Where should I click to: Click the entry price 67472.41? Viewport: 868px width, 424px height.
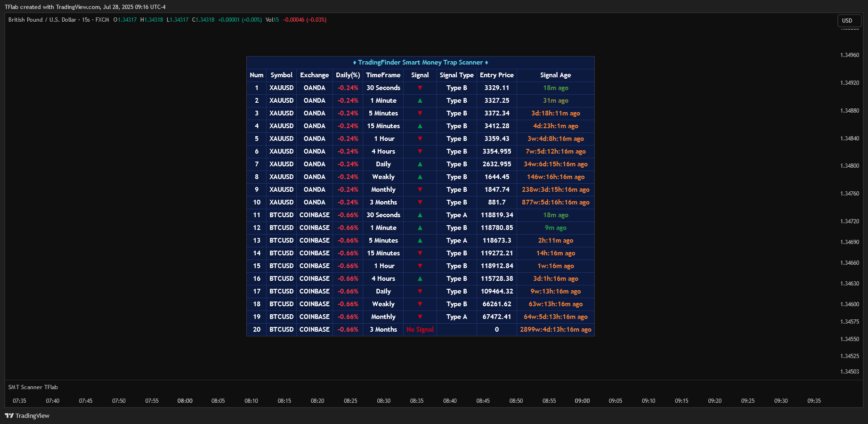click(x=497, y=317)
